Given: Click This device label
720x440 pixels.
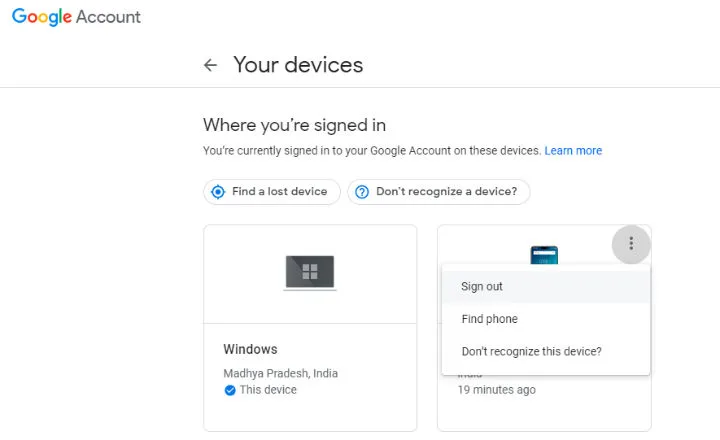Looking at the screenshot, I should pyautogui.click(x=268, y=389).
